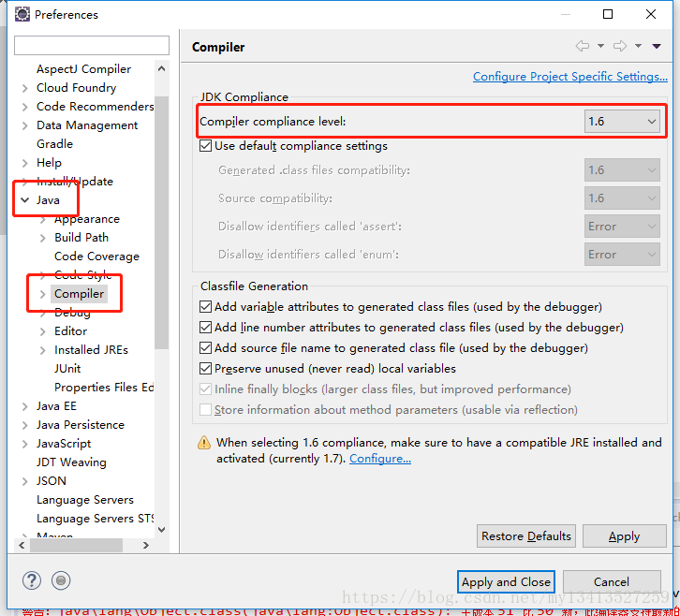This screenshot has width=680, height=616.
Task: Click the tree horizontal scroll left arrow
Action: tap(22, 546)
